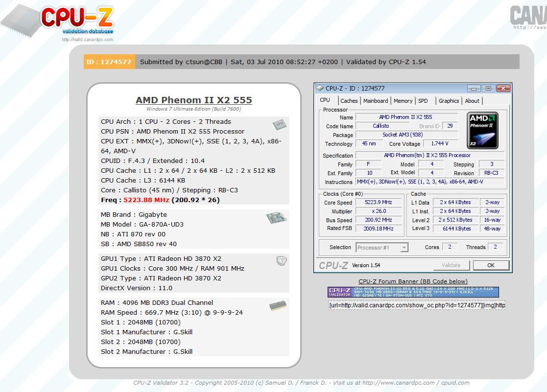
Task: Click the Core Speed value 5223.9 MHz
Action: [x=379, y=202]
